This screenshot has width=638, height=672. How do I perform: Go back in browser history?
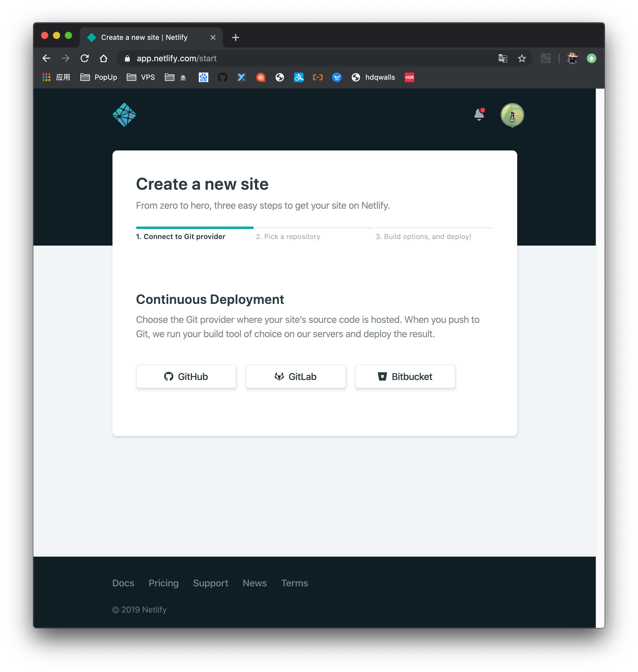click(x=47, y=59)
